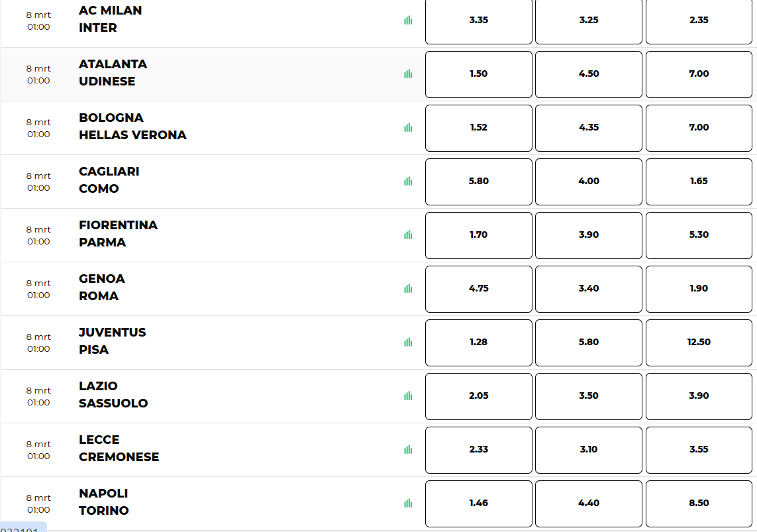The image size is (757, 532).
Task: Click the Napoli vs Torino statistics icon
Action: point(408,504)
